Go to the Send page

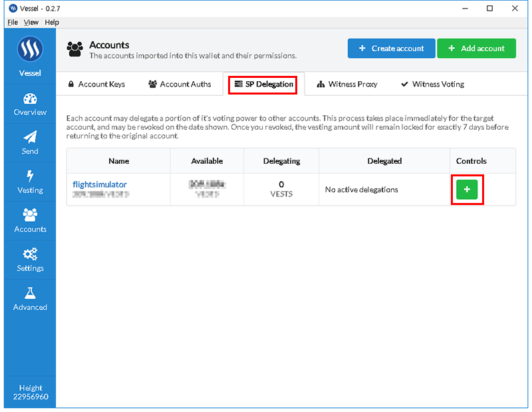(x=30, y=143)
